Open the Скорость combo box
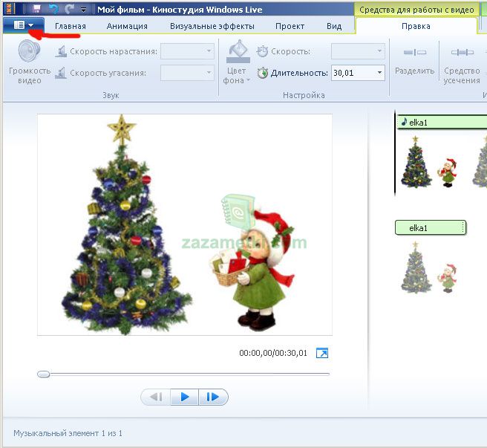487x448 pixels. (x=358, y=51)
